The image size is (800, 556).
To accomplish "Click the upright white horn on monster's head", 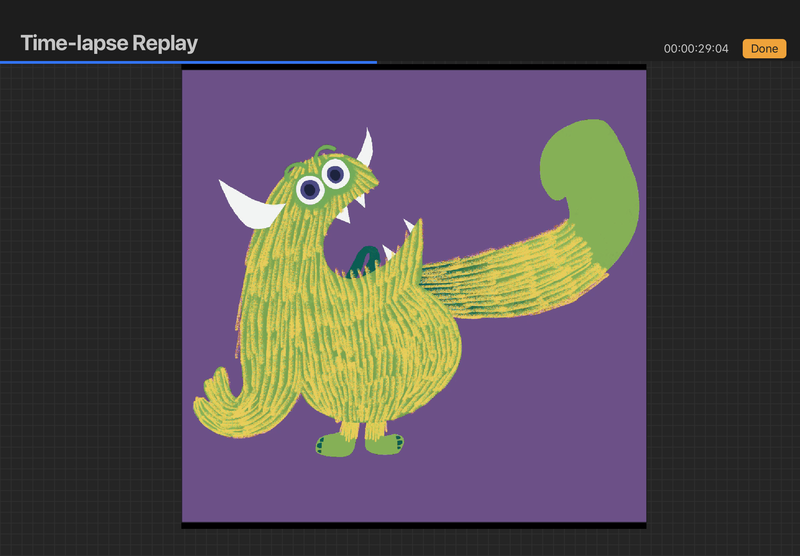I will [x=365, y=148].
